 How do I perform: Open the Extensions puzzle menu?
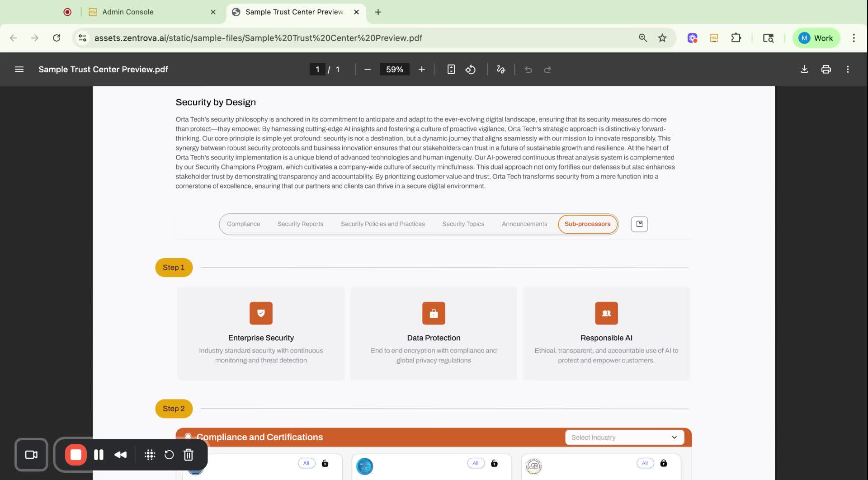click(x=736, y=38)
